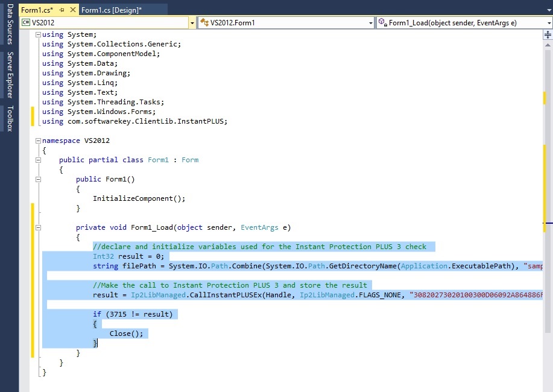Collapse the Form1() constructor block

pyautogui.click(x=38, y=179)
